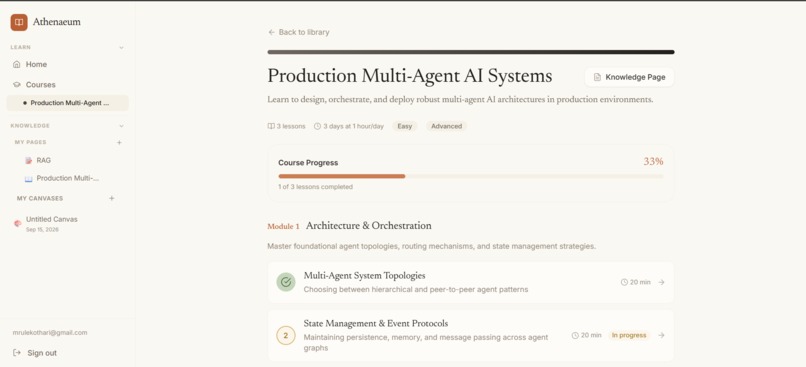Screen dimensions: 806x367
Task: Click the dark bar above course title
Action: pos(470,52)
